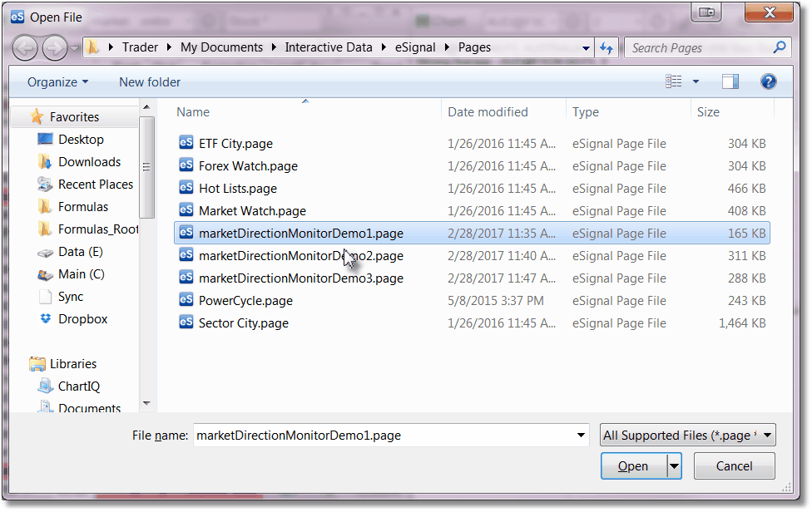This screenshot has width=812, height=512.
Task: Select the Main (C) drive
Action: point(82,274)
